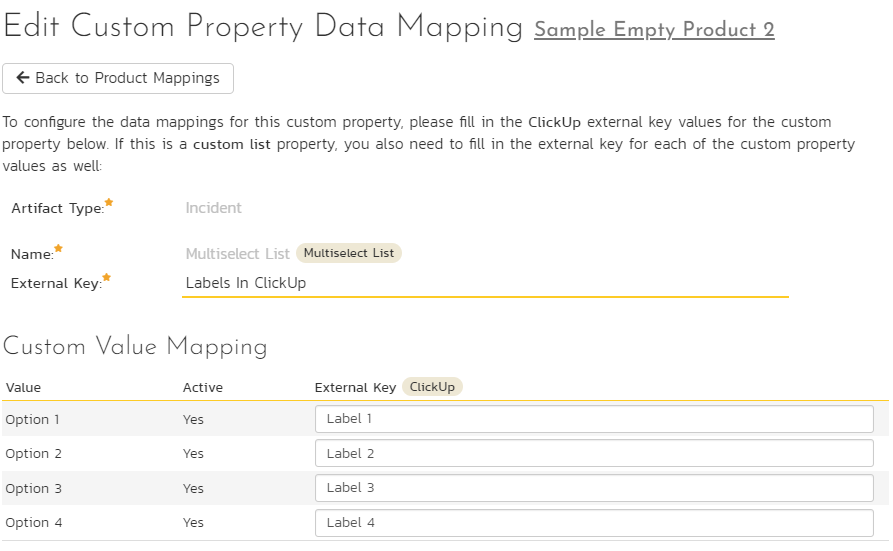Viewport: 893px width, 551px height.
Task: Click the External Key required star
Action: click(x=106, y=277)
